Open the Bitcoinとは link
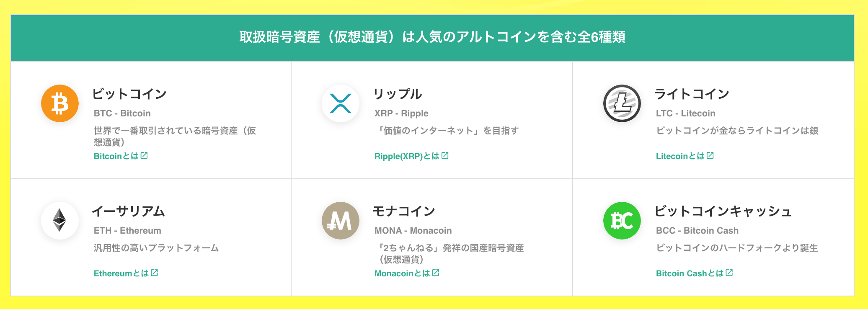 tap(116, 156)
